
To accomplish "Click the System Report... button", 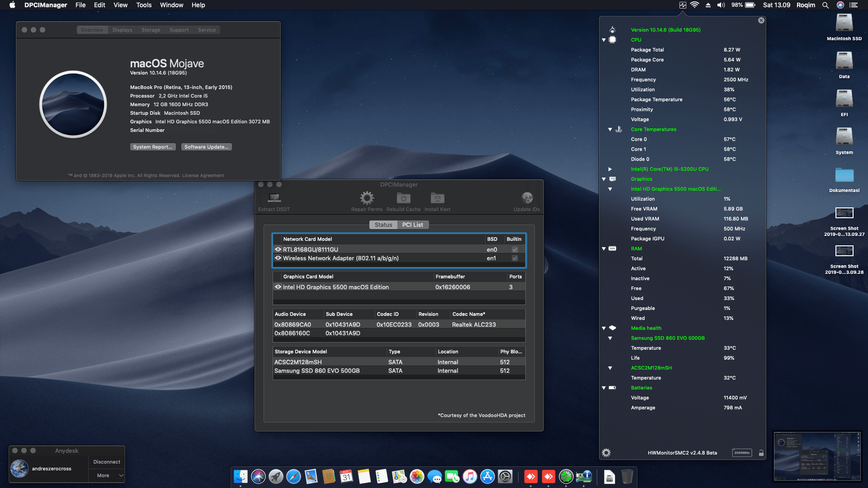I will click(153, 147).
